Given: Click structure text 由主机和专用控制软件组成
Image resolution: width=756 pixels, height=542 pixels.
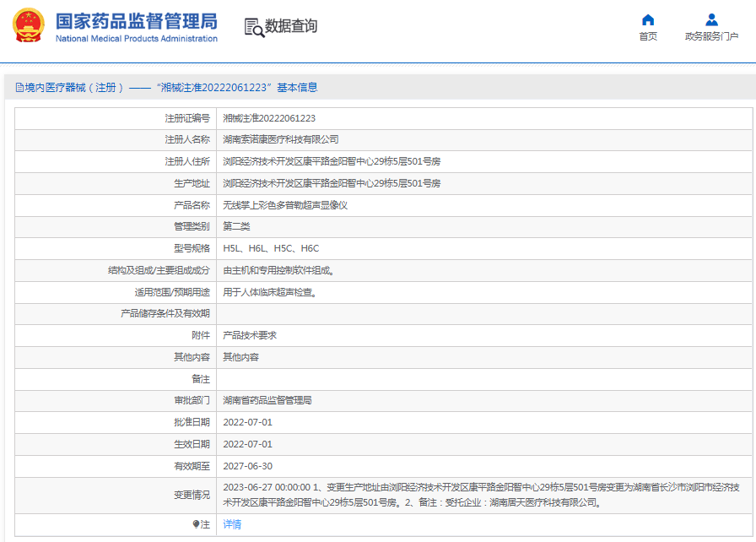Looking at the screenshot, I should coord(278,270).
